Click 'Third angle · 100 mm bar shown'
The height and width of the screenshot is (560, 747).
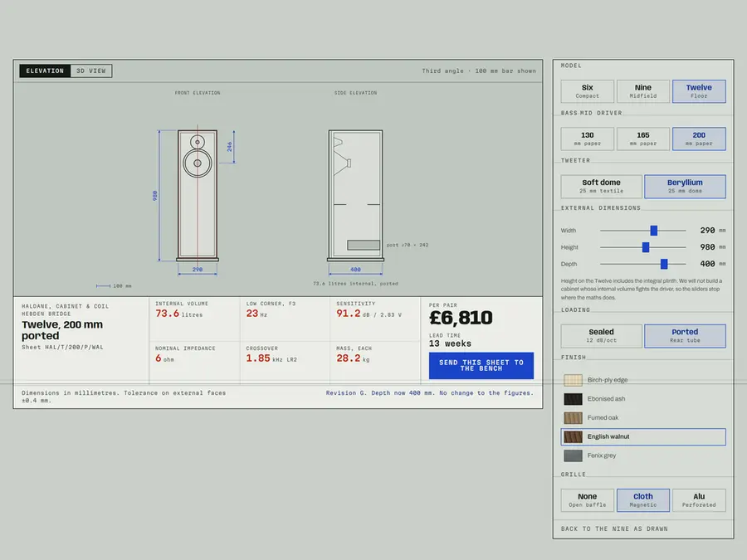[x=479, y=71]
